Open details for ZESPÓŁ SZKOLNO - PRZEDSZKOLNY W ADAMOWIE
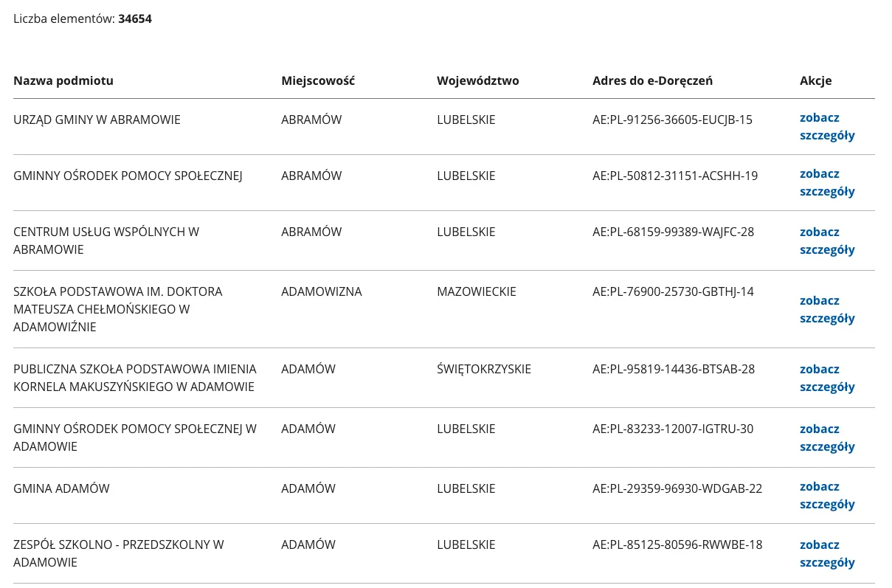 coord(826,553)
